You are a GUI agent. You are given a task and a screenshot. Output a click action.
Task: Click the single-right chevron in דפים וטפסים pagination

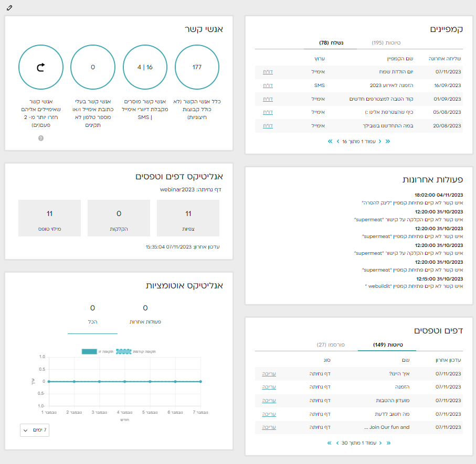pyautogui.click(x=380, y=443)
